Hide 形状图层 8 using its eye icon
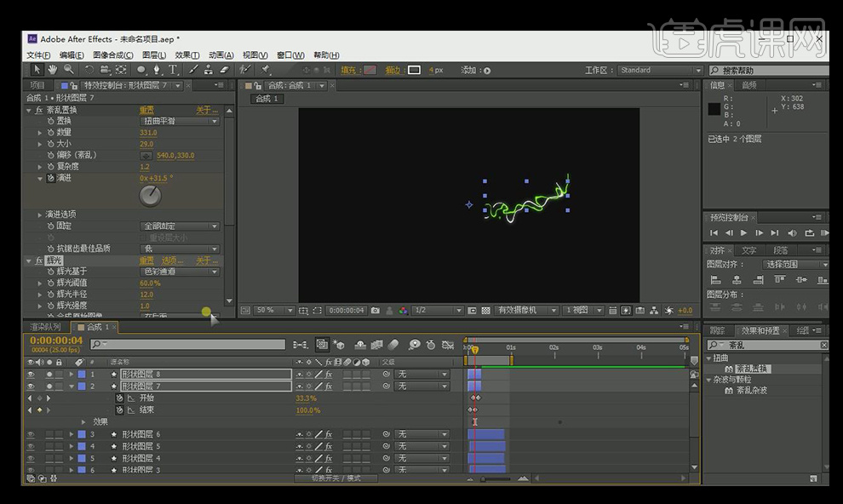The width and height of the screenshot is (843, 504). point(31,375)
